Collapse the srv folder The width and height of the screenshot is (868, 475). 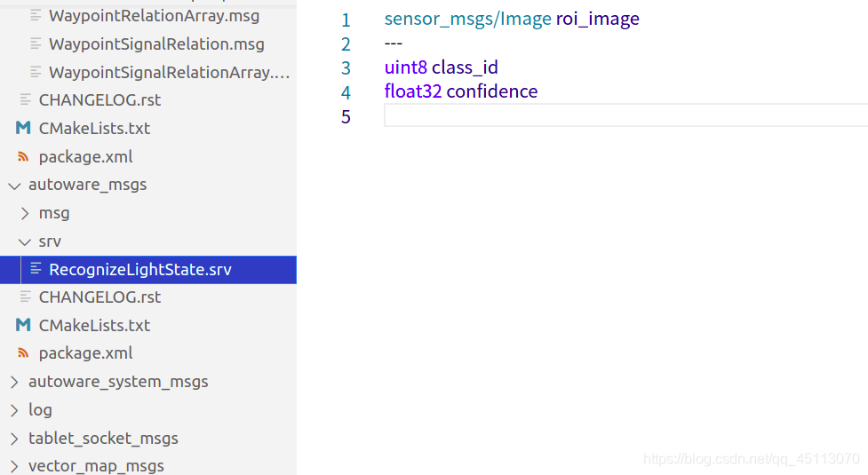coord(24,241)
